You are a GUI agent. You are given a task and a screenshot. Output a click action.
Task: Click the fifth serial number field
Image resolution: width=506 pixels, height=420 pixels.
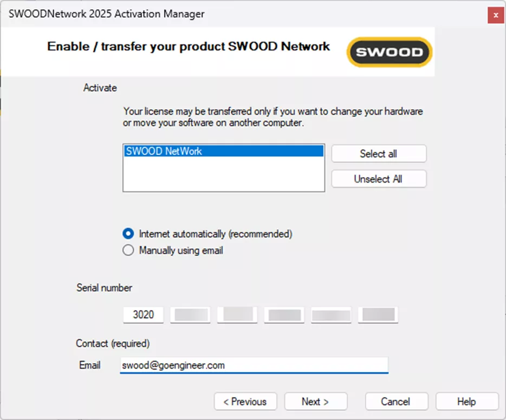click(x=330, y=314)
